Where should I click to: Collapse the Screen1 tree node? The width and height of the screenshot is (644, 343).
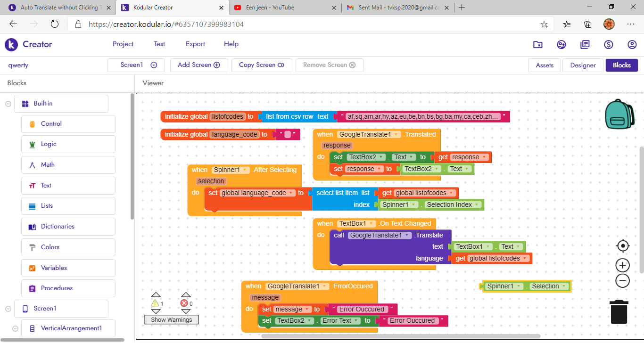(8, 309)
